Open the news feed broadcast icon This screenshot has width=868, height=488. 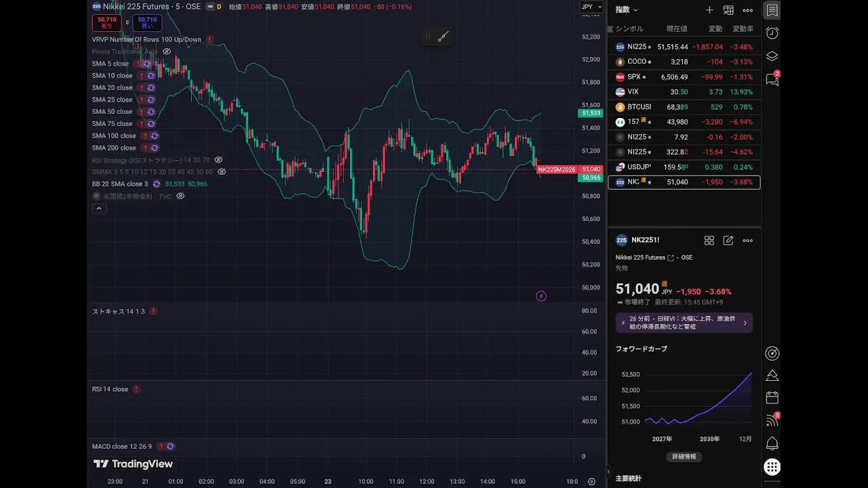772,420
